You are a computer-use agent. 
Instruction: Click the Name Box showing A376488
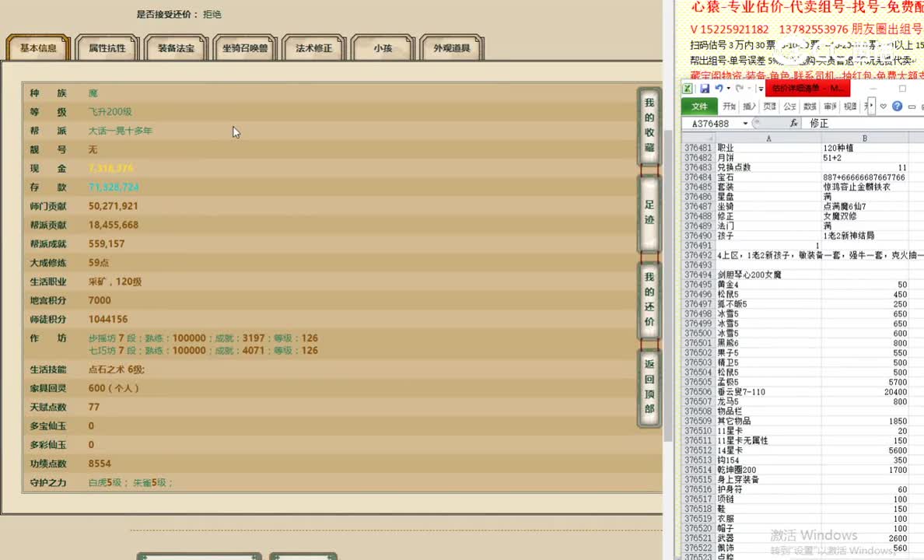711,123
